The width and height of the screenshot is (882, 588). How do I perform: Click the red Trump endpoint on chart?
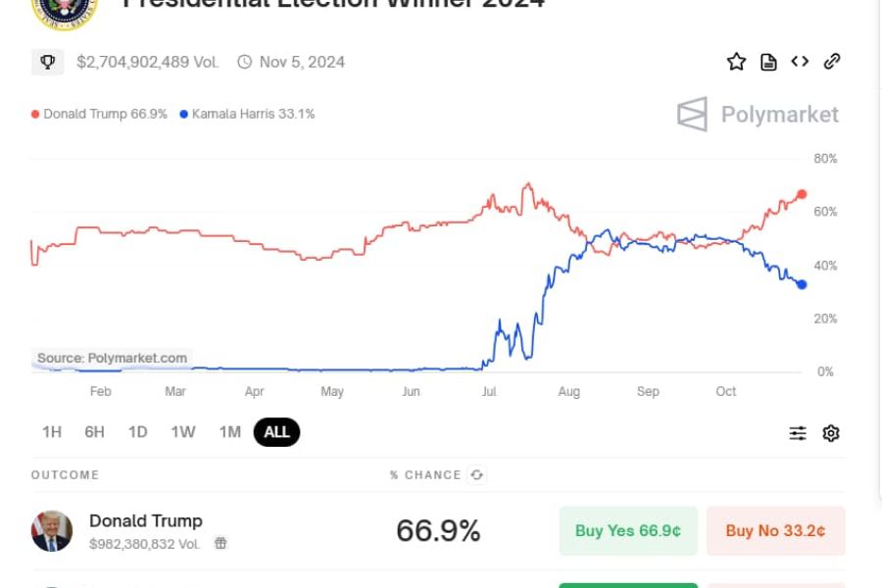point(802,194)
